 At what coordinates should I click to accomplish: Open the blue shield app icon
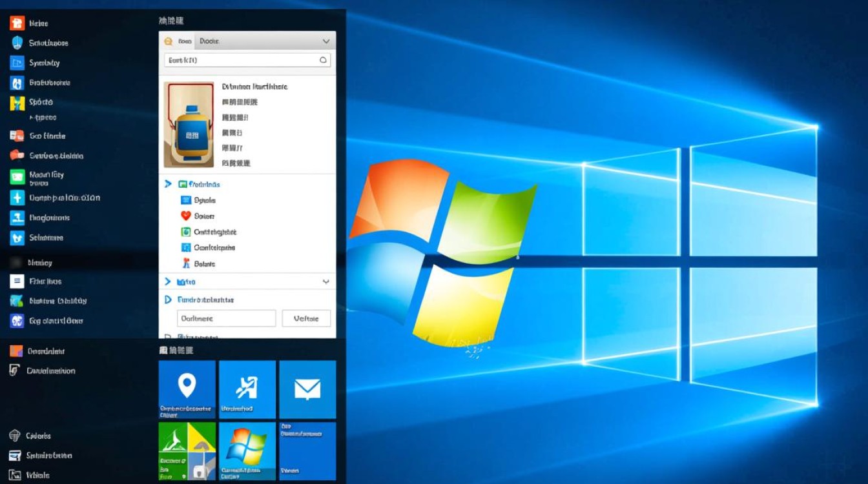tap(17, 43)
